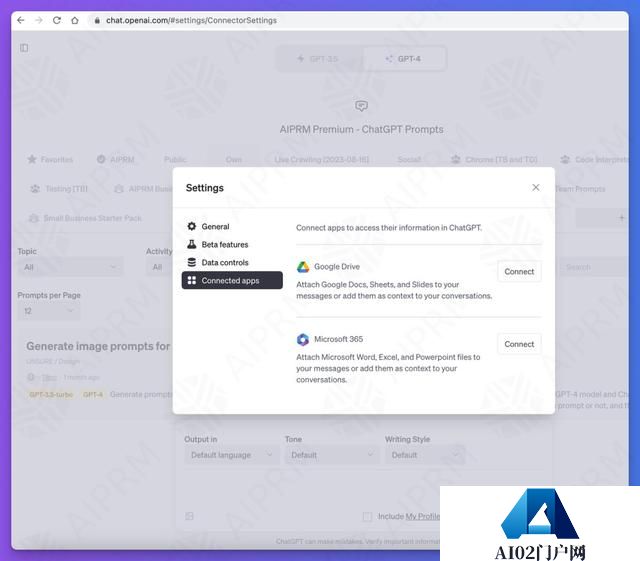Open the Testing (TB) list tab

[x=59, y=189]
